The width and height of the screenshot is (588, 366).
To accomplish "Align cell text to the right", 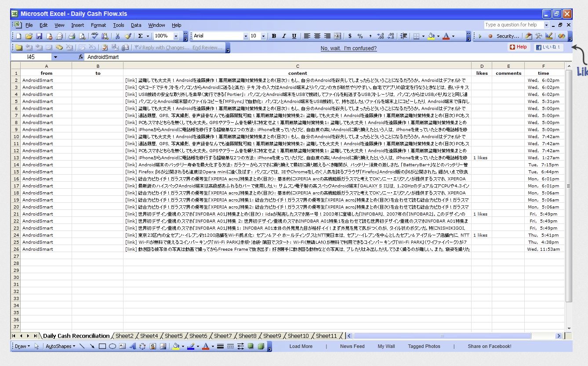I will pyautogui.click(x=327, y=36).
